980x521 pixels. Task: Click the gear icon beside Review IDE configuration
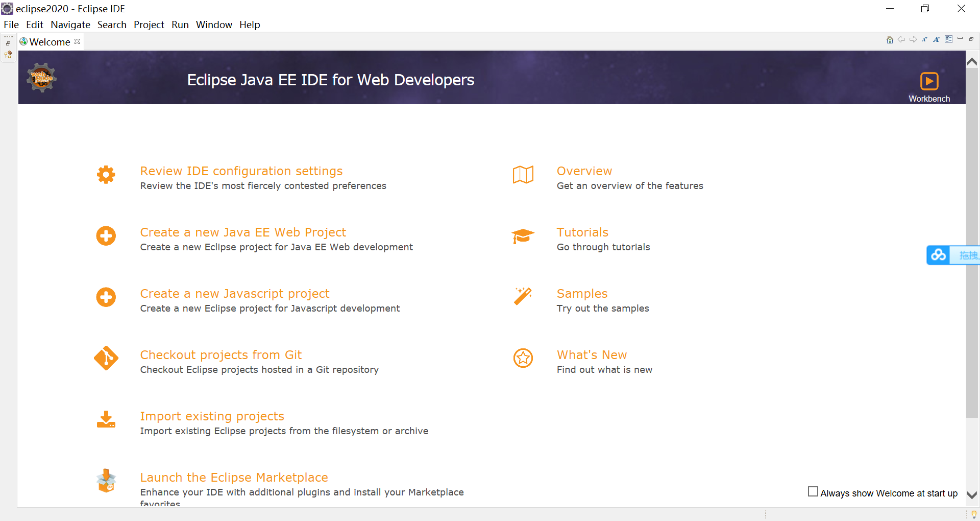click(106, 175)
